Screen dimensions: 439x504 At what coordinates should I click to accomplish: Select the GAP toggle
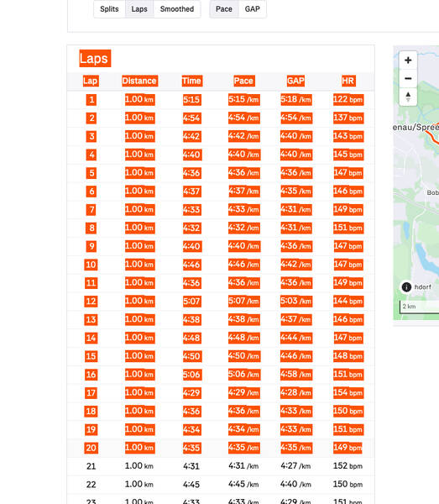coord(253,9)
